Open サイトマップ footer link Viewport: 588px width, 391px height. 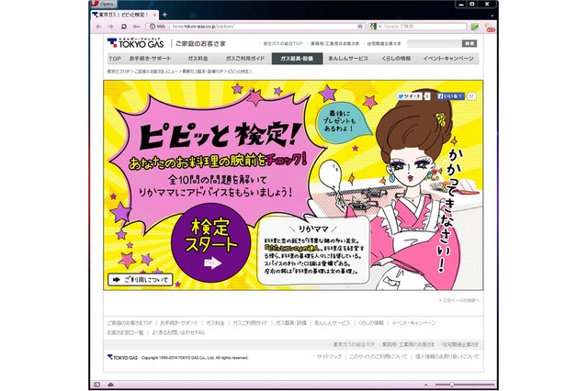click(x=329, y=356)
